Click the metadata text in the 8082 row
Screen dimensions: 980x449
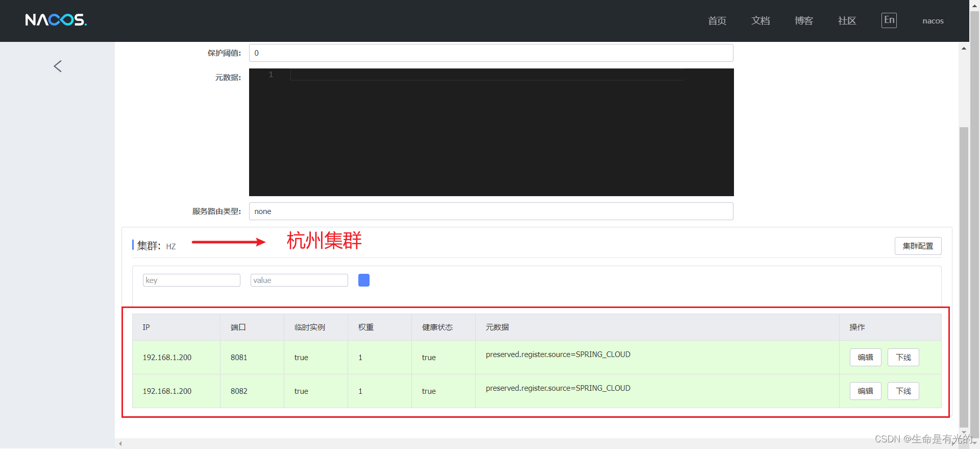[x=558, y=388]
